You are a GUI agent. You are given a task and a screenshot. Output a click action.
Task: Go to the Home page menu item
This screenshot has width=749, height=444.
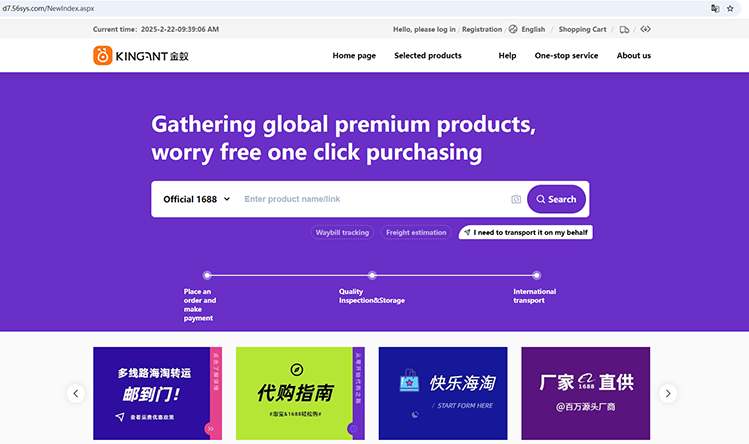tap(354, 55)
